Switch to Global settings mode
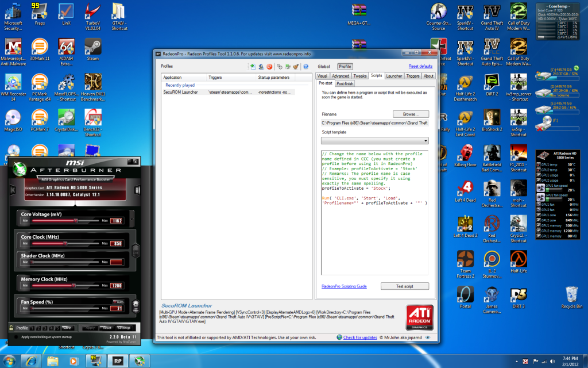Image resolution: width=588 pixels, height=368 pixels. pos(324,67)
